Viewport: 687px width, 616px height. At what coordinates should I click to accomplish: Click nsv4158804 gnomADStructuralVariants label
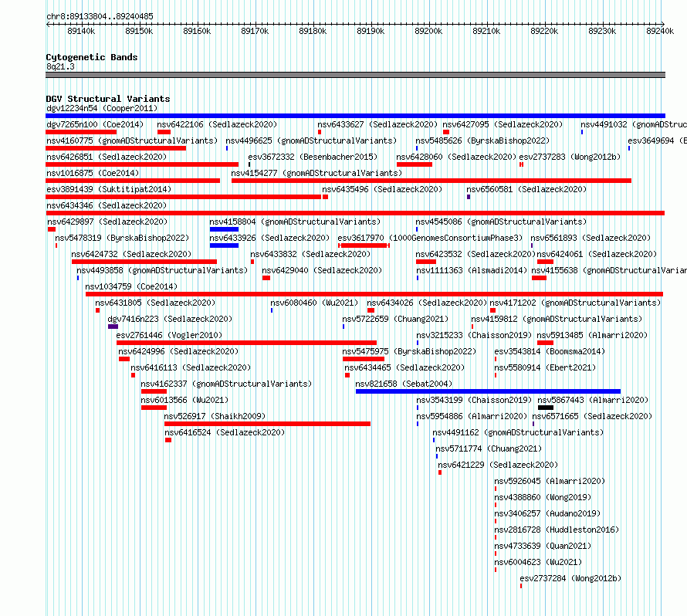point(295,222)
